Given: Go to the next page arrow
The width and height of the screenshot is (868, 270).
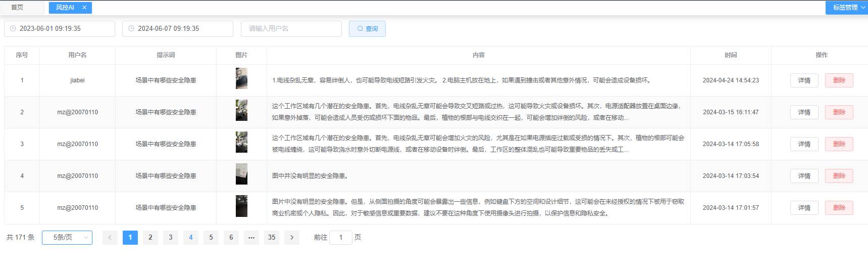Looking at the screenshot, I should [x=292, y=238].
